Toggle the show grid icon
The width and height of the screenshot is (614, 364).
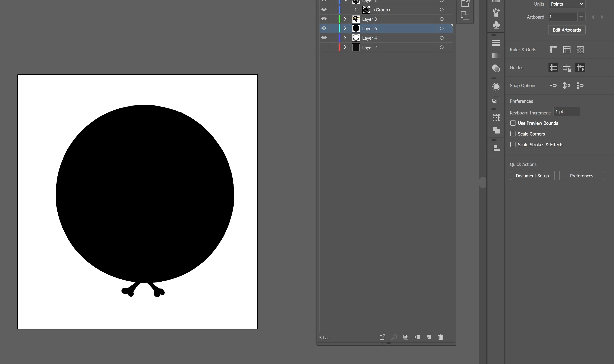point(567,50)
